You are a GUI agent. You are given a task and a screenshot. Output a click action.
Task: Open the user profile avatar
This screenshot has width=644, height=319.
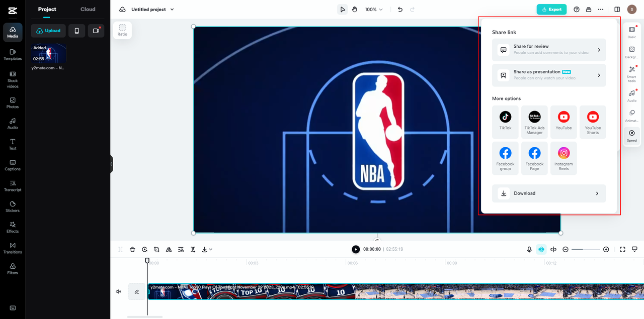coord(632,10)
